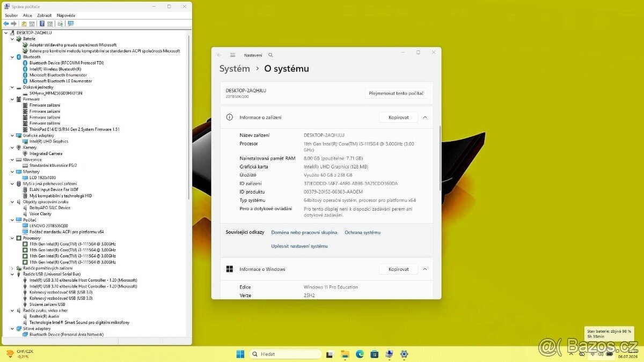Click the search magnifier icon in Nastavení title bar
644x362 pixels.
[x=270, y=55]
